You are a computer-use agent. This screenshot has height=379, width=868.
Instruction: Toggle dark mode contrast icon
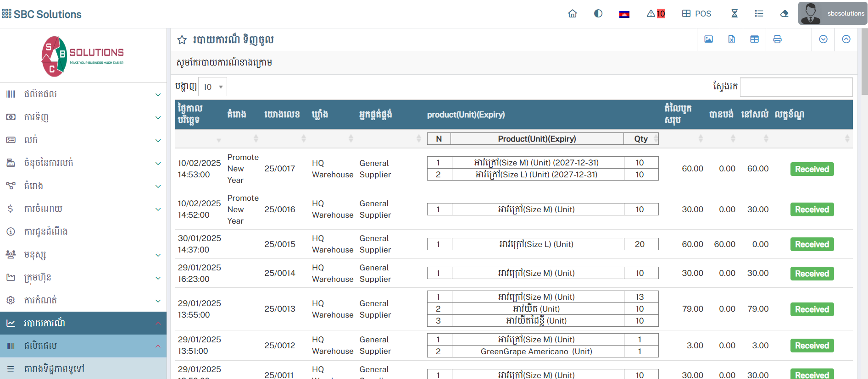(x=598, y=14)
